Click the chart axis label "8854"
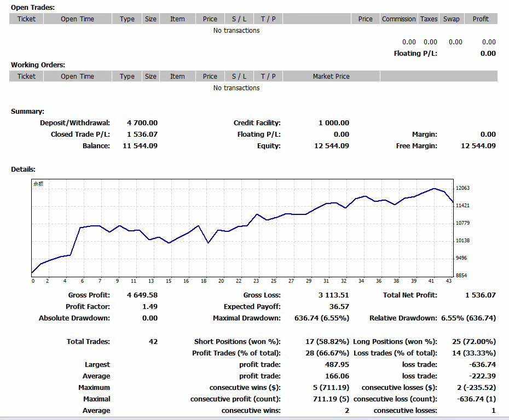This screenshot has width=509, height=420. [461, 275]
